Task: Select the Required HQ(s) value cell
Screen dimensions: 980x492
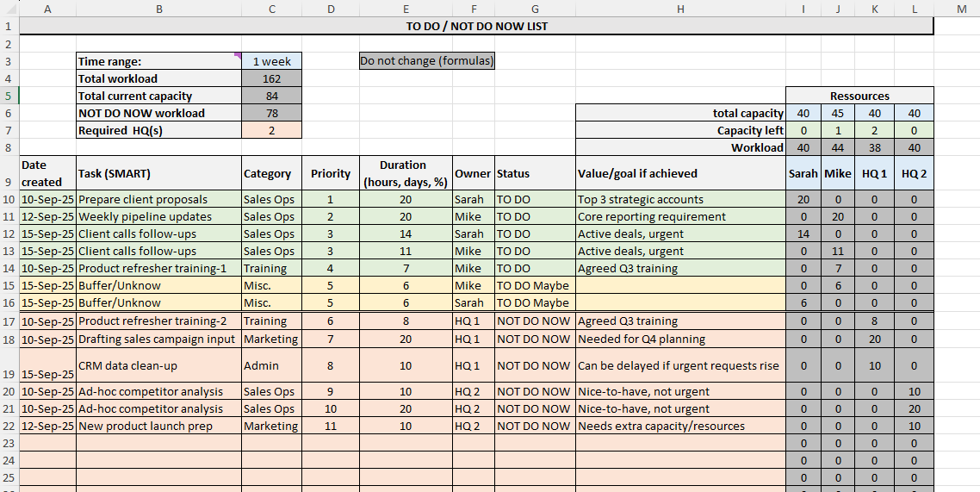Action: tap(272, 130)
